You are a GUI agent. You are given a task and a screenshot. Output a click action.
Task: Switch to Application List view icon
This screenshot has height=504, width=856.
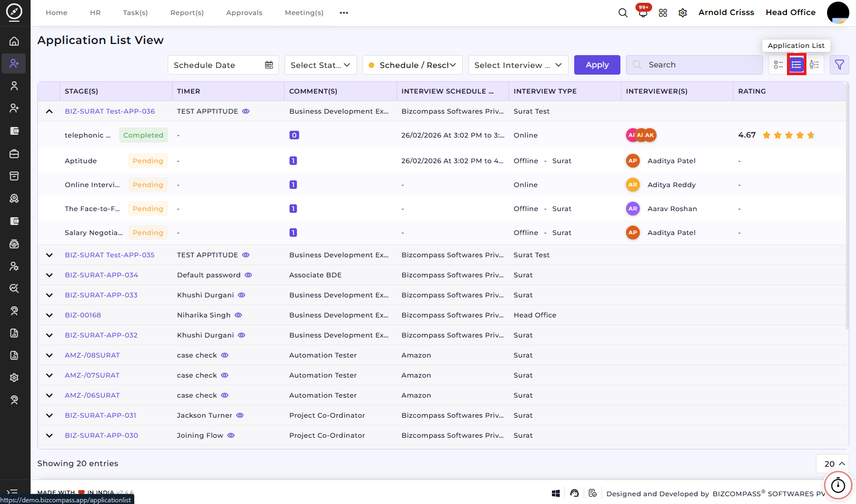point(796,65)
